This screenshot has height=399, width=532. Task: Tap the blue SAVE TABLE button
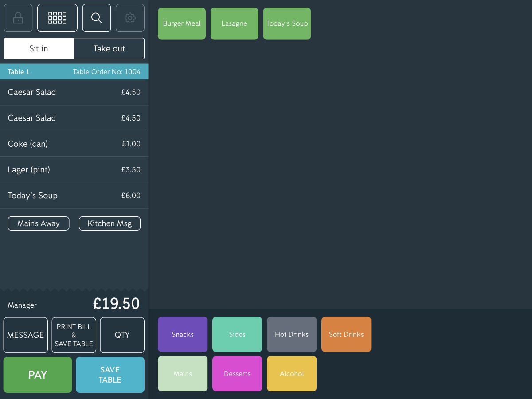click(x=110, y=375)
